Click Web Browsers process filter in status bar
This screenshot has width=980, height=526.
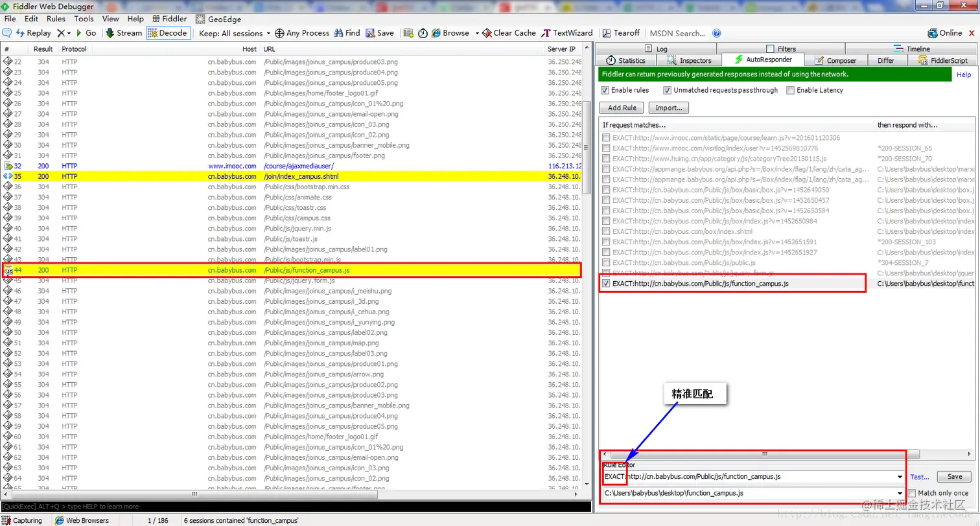pyautogui.click(x=82, y=520)
